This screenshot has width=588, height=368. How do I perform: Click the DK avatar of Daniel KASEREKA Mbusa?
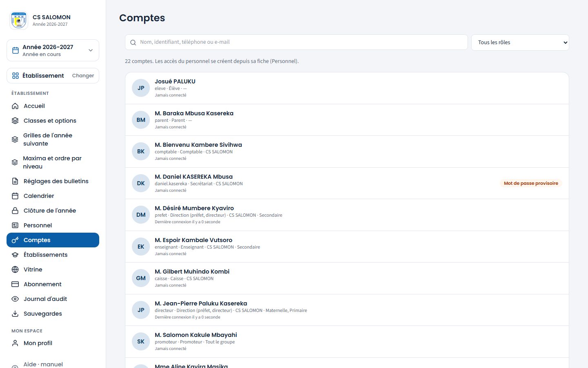point(141,183)
